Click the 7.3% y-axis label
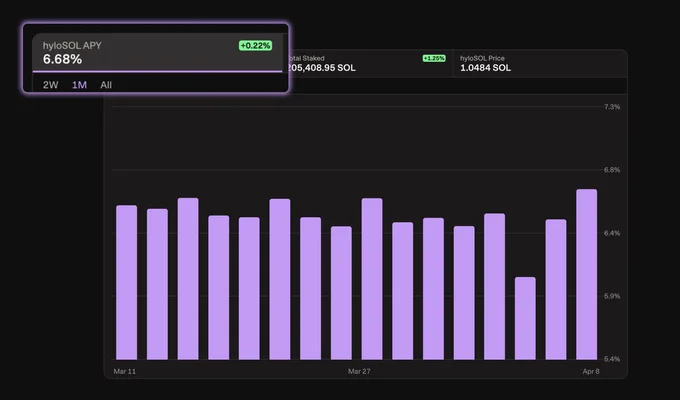Screen dimensions: 680x400 [612, 107]
